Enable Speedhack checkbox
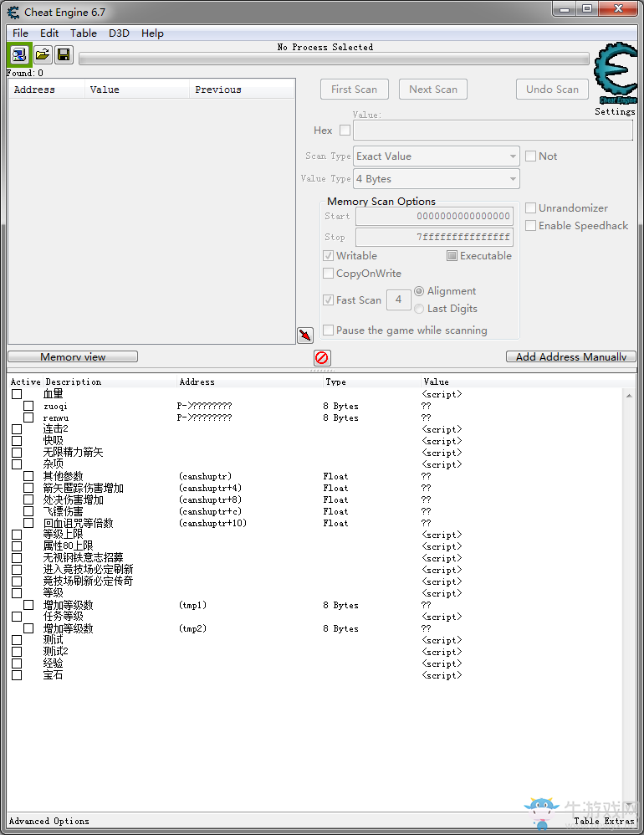 (530, 225)
